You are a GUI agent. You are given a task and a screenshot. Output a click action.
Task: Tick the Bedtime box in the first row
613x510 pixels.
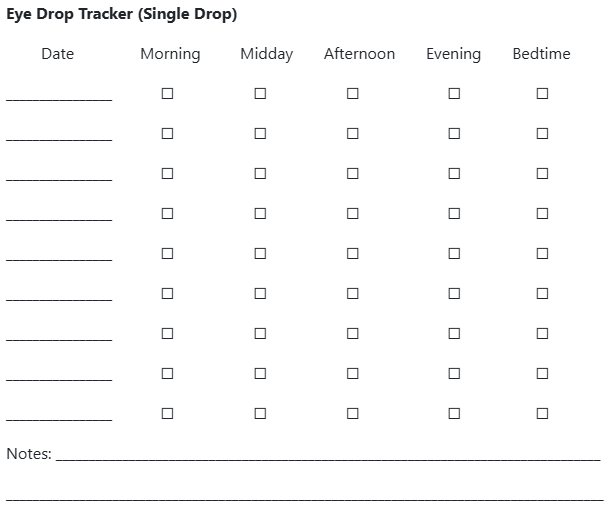tap(542, 93)
